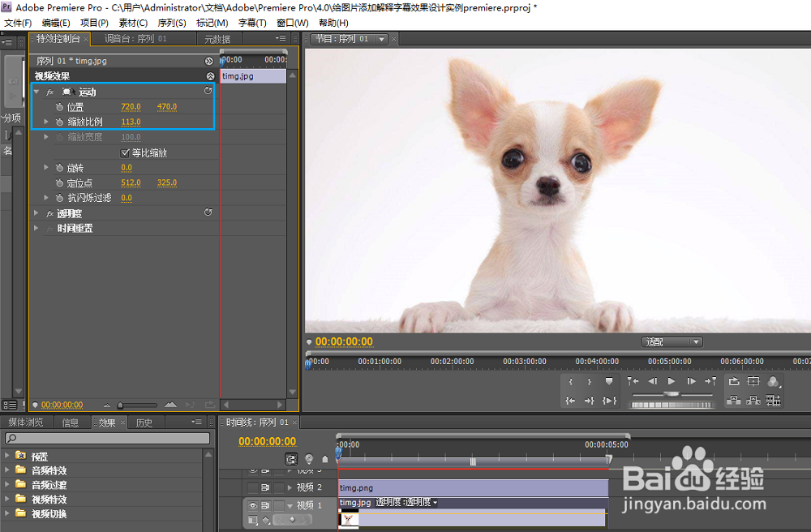Viewport: 811px width, 532px height.
Task: Go to Out point button
Action: (589, 400)
